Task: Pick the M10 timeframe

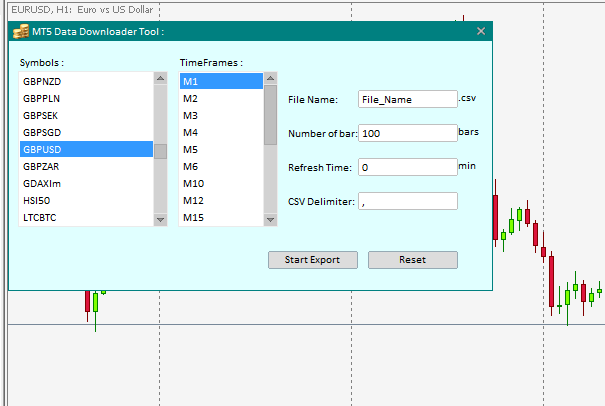Action: [221, 183]
